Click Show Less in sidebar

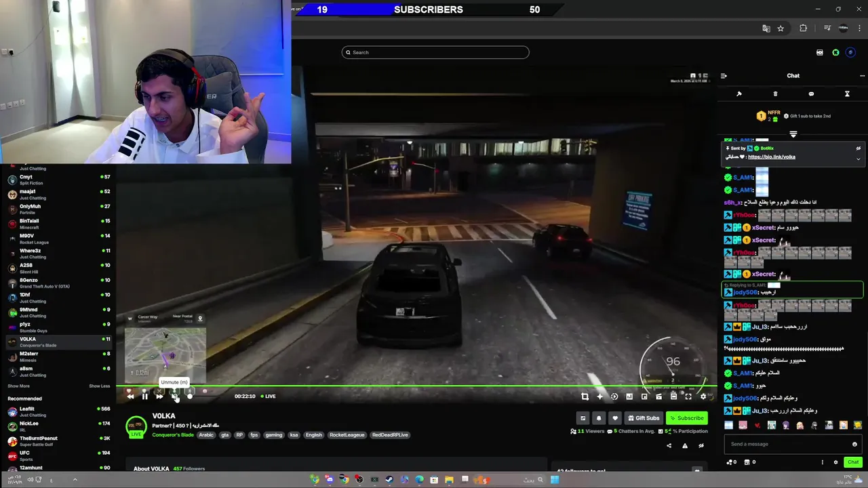point(100,386)
